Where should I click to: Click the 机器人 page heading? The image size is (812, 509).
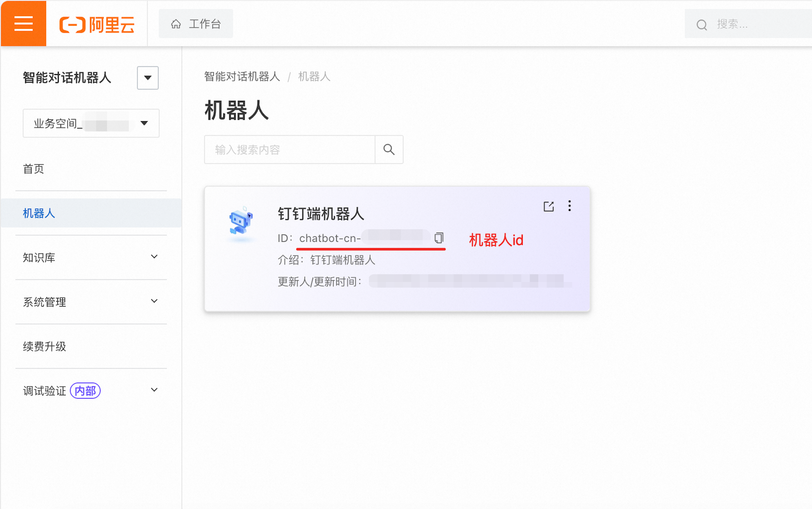tap(237, 110)
